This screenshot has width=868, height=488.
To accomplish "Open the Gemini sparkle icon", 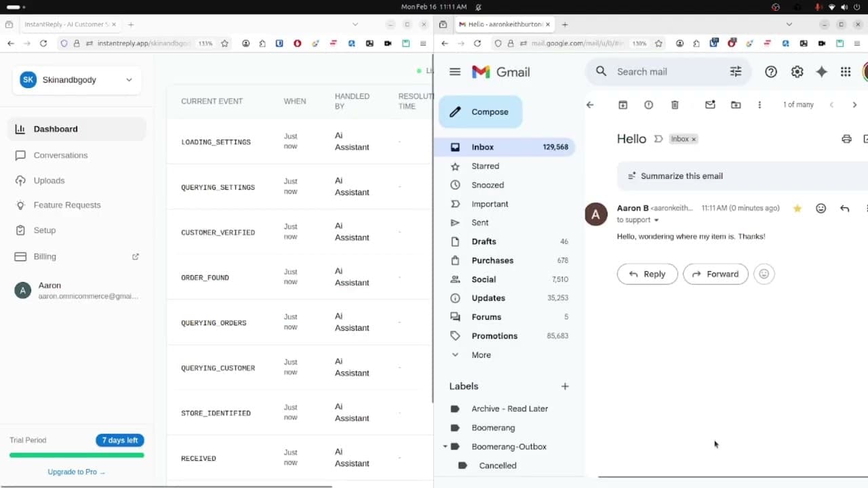I will [x=821, y=71].
